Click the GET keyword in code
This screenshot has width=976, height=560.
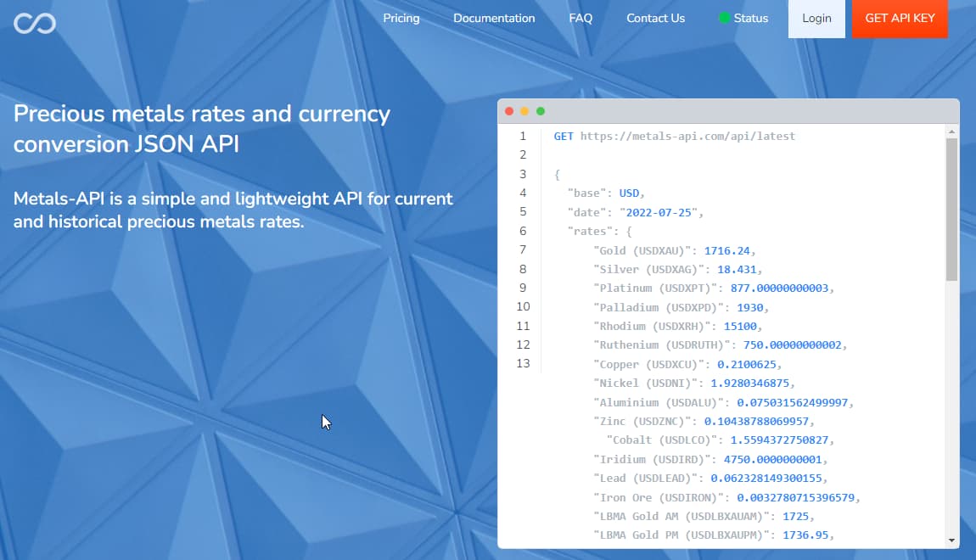[x=564, y=137]
